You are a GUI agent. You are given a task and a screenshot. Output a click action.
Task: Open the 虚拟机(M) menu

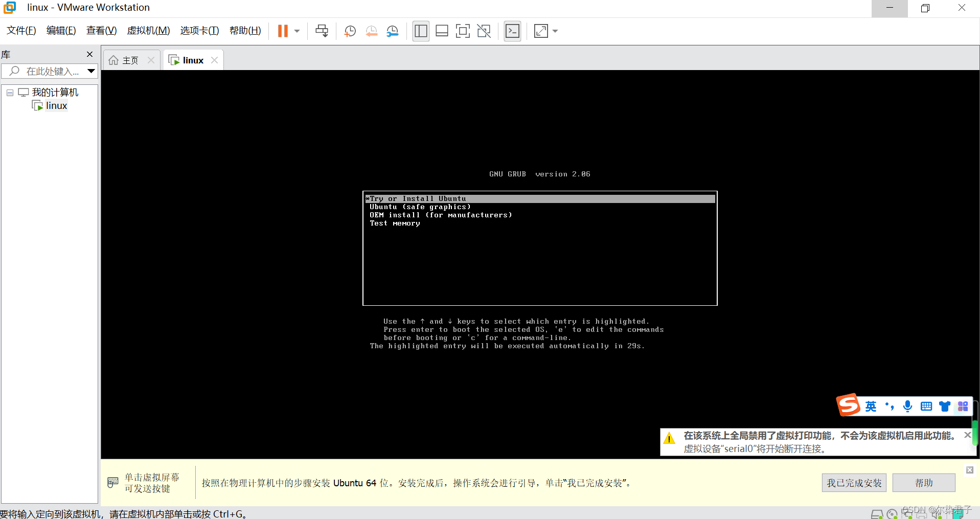coord(148,31)
